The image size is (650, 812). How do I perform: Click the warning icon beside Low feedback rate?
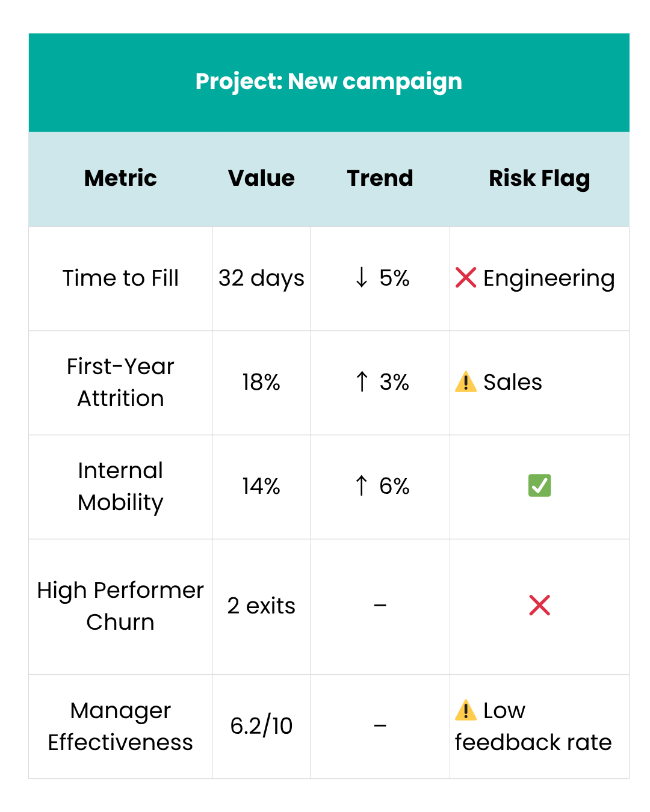click(x=466, y=710)
